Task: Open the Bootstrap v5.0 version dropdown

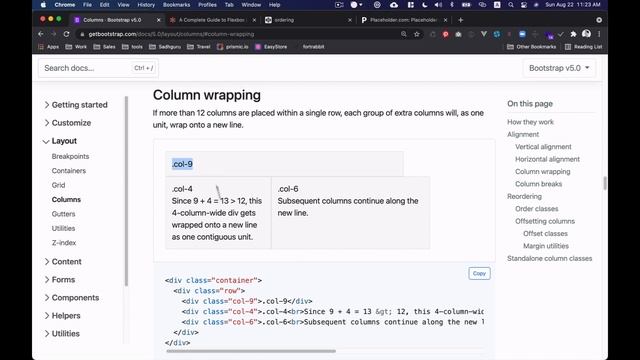Action: [x=559, y=68]
